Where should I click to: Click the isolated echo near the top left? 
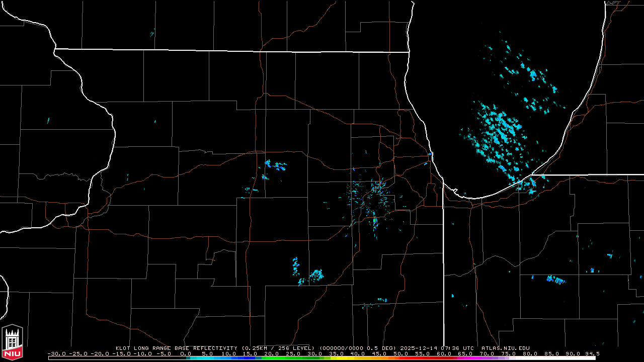point(152,34)
